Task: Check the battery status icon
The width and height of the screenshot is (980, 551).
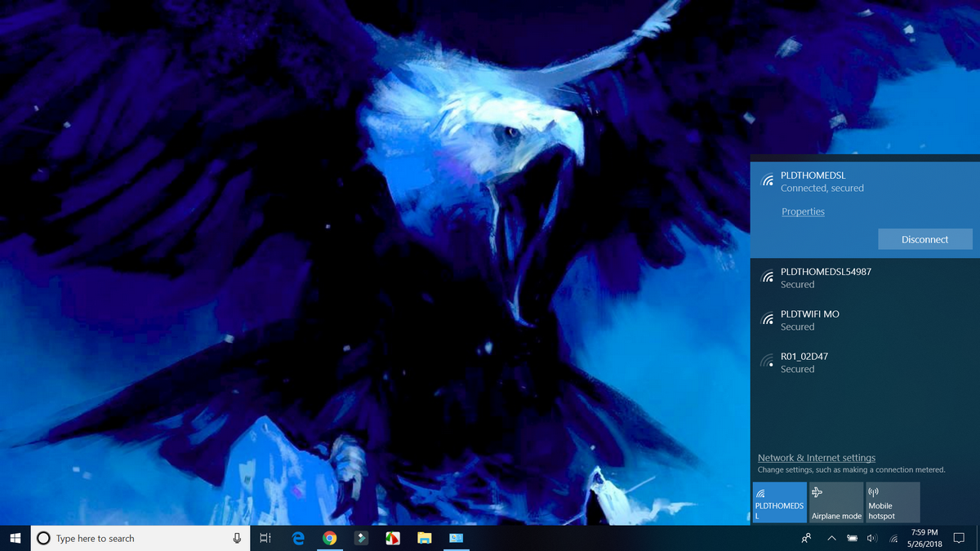Action: pyautogui.click(x=852, y=538)
